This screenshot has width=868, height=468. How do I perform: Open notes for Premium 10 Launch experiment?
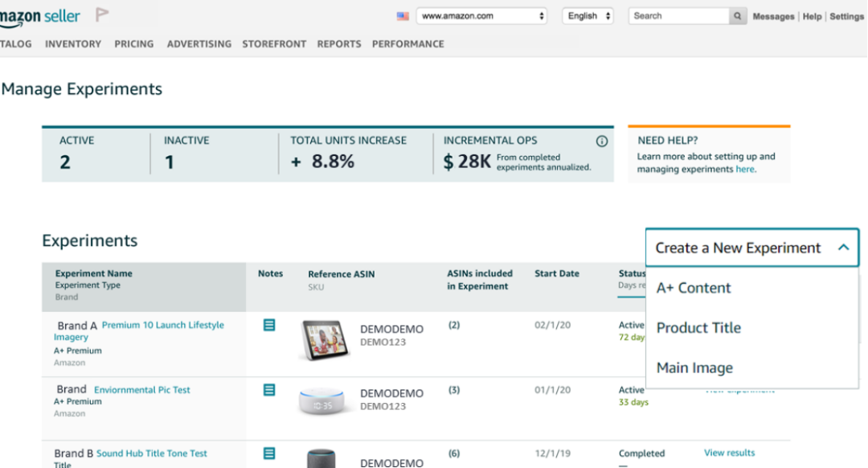269,325
